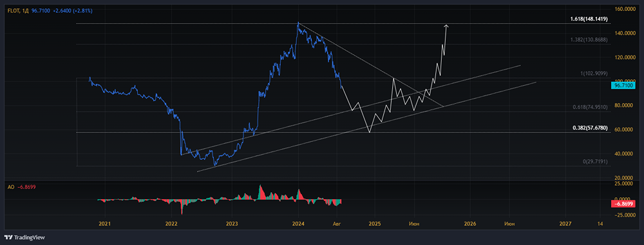This screenshot has width=644, height=245.
Task: Click the 2025 time axis label
Action: pos(375,224)
